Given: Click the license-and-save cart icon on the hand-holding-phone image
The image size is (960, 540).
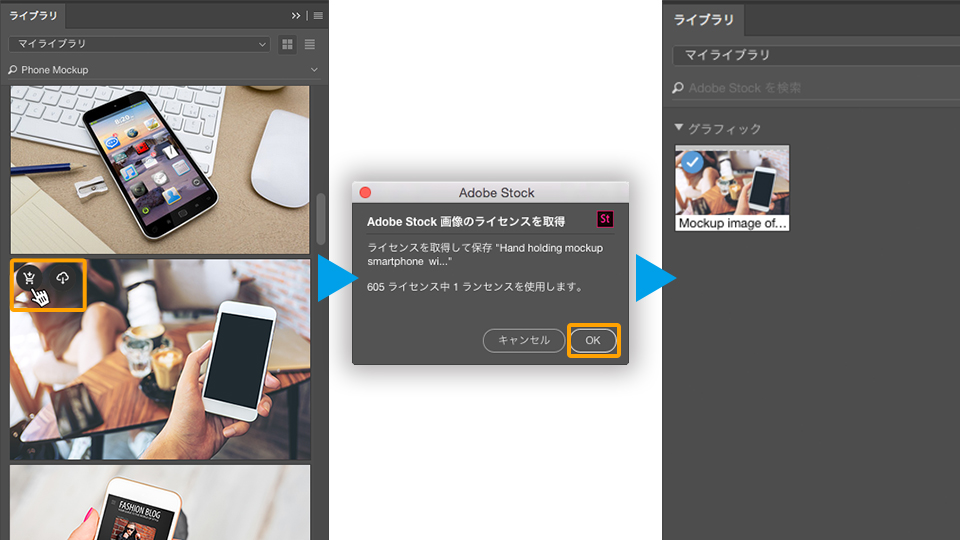Looking at the screenshot, I should [x=29, y=279].
